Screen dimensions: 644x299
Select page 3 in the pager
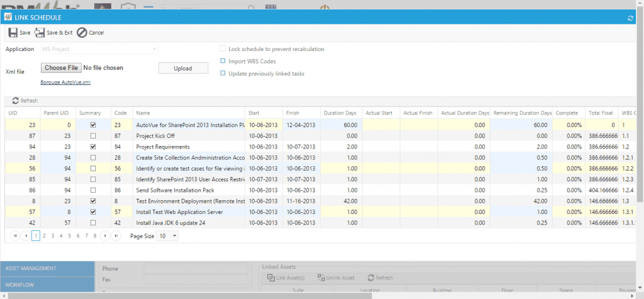pyautogui.click(x=53, y=235)
